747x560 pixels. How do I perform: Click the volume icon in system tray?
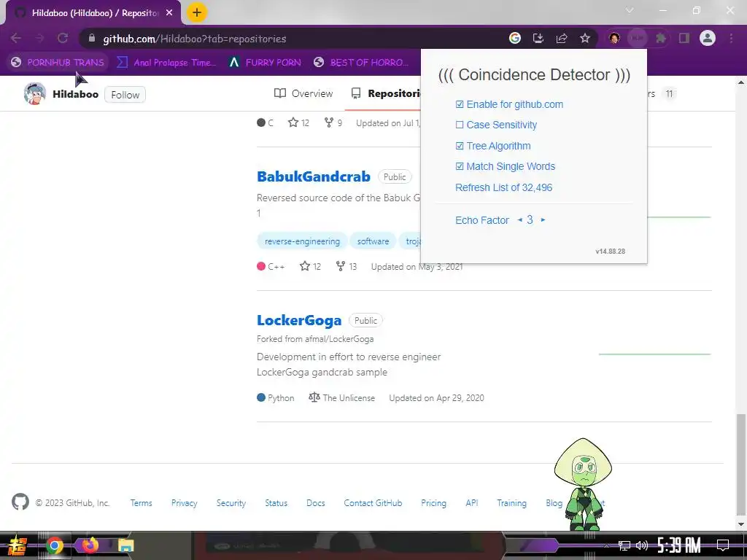[x=642, y=545]
